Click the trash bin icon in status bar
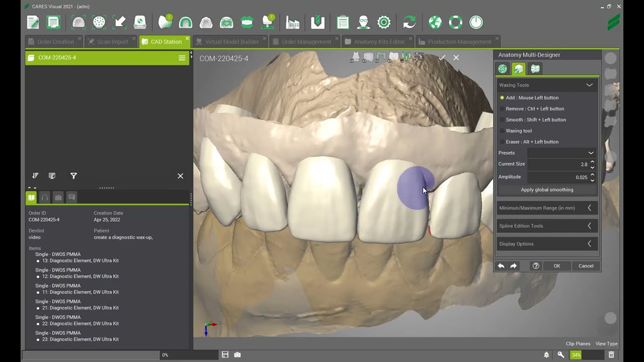 point(611,355)
